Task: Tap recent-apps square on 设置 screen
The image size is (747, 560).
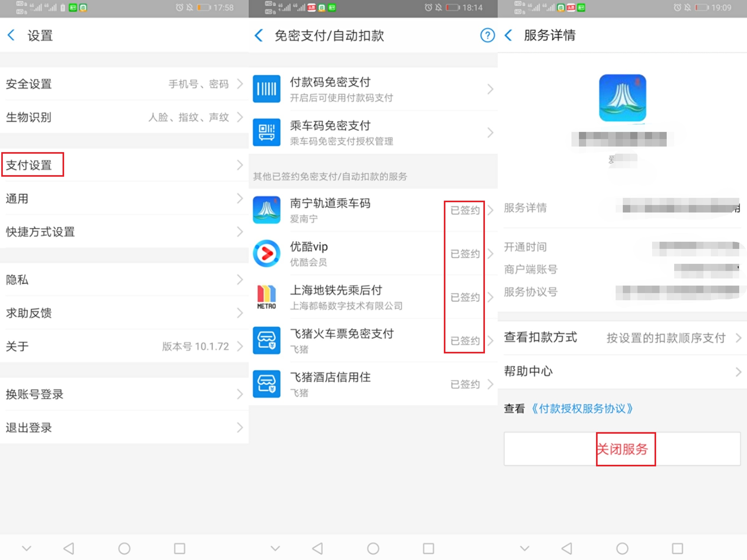Action: [180, 548]
